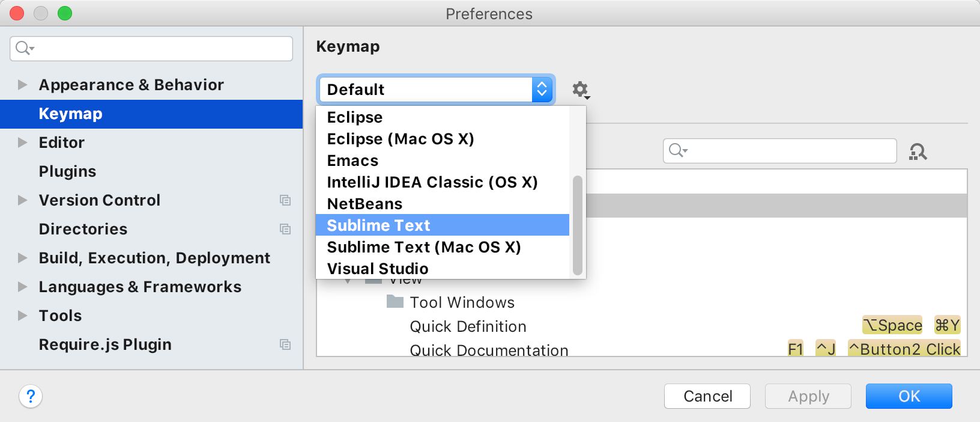The width and height of the screenshot is (980, 422).
Task: Select the Tool Windows row label
Action: pos(462,302)
